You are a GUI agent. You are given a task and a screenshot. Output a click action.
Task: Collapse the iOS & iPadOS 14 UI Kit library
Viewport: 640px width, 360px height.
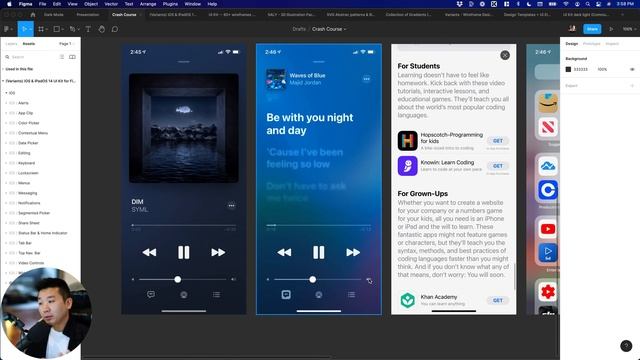tap(3, 81)
